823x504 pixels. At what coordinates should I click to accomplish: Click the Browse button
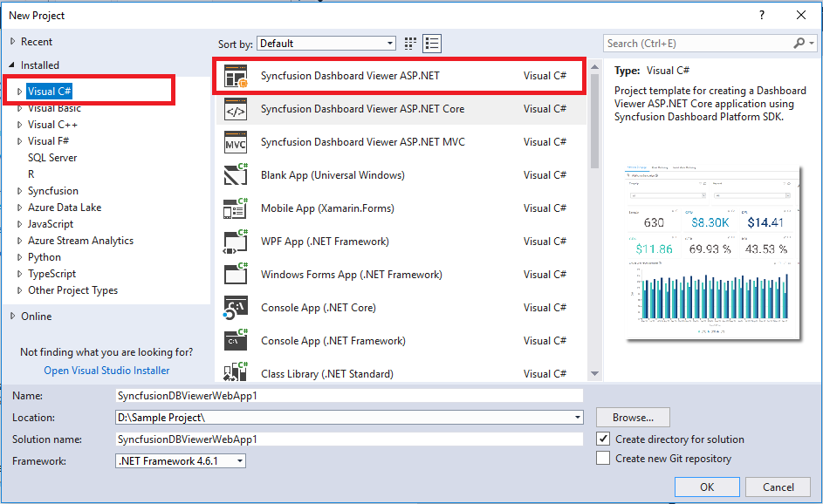[x=632, y=417]
